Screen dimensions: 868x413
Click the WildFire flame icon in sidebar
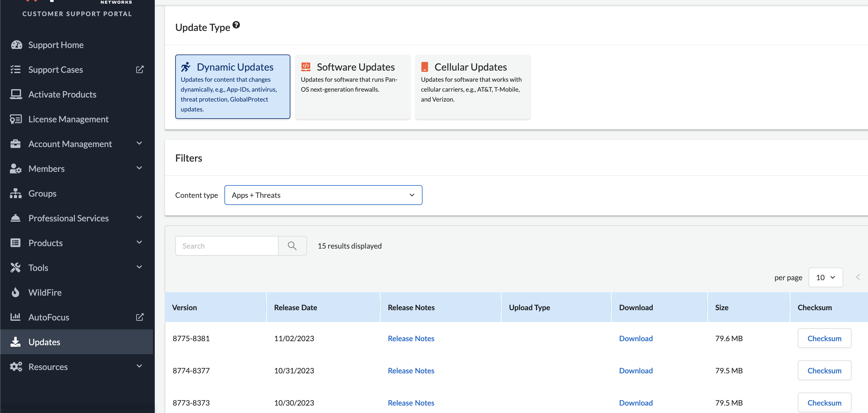pos(15,292)
